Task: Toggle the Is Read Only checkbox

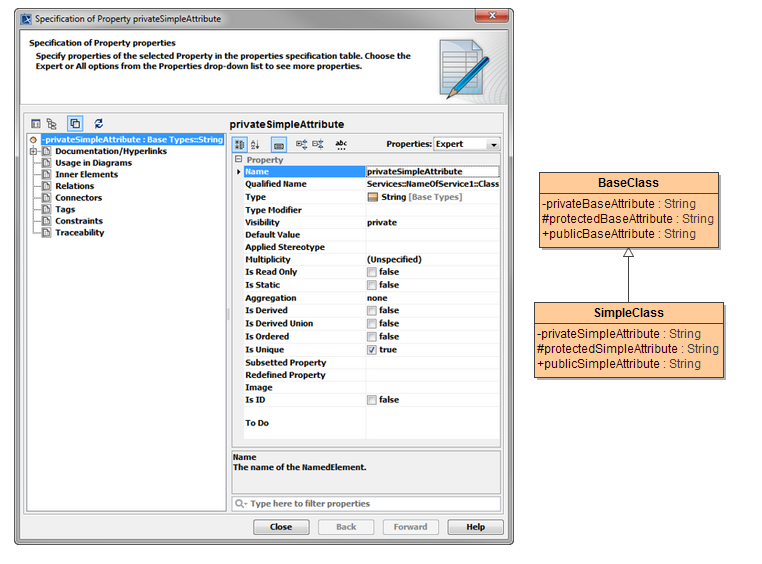Action: click(x=372, y=272)
